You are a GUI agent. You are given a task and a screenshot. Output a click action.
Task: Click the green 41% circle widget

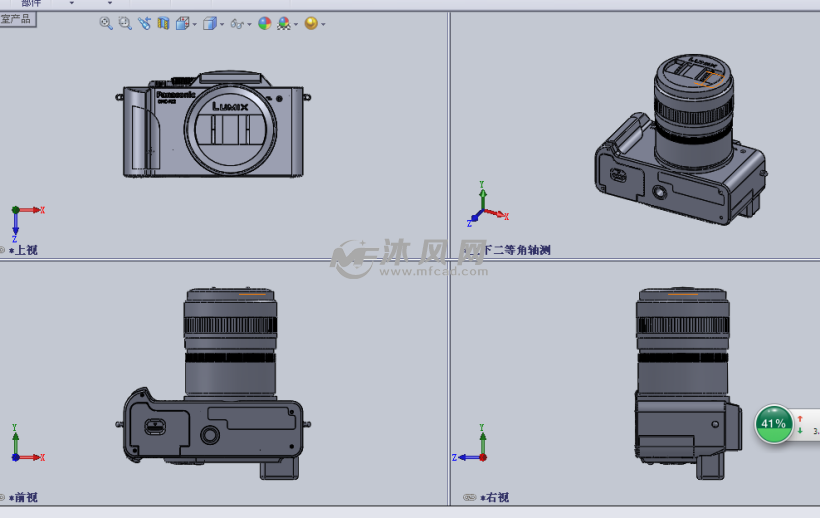tap(773, 423)
